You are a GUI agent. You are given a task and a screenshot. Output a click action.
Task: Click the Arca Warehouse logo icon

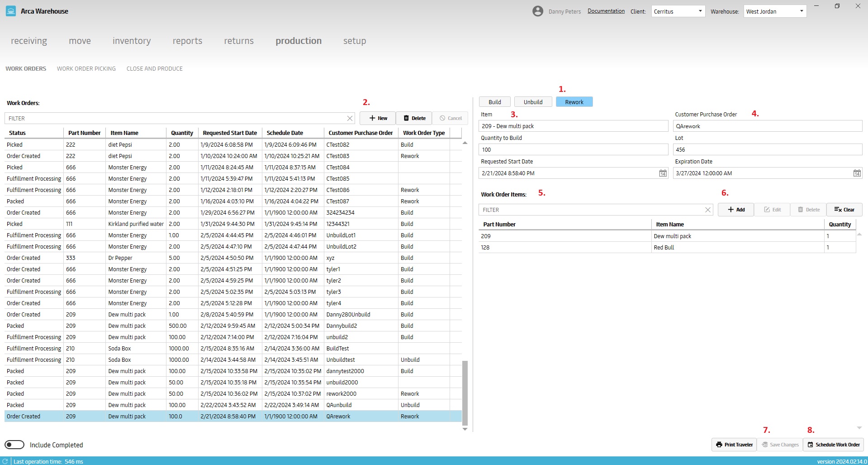click(10, 11)
